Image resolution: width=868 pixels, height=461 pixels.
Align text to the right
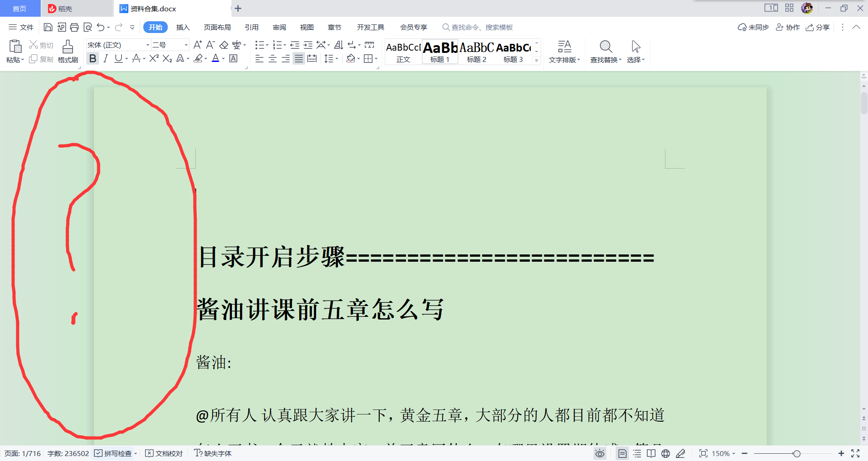tap(285, 58)
